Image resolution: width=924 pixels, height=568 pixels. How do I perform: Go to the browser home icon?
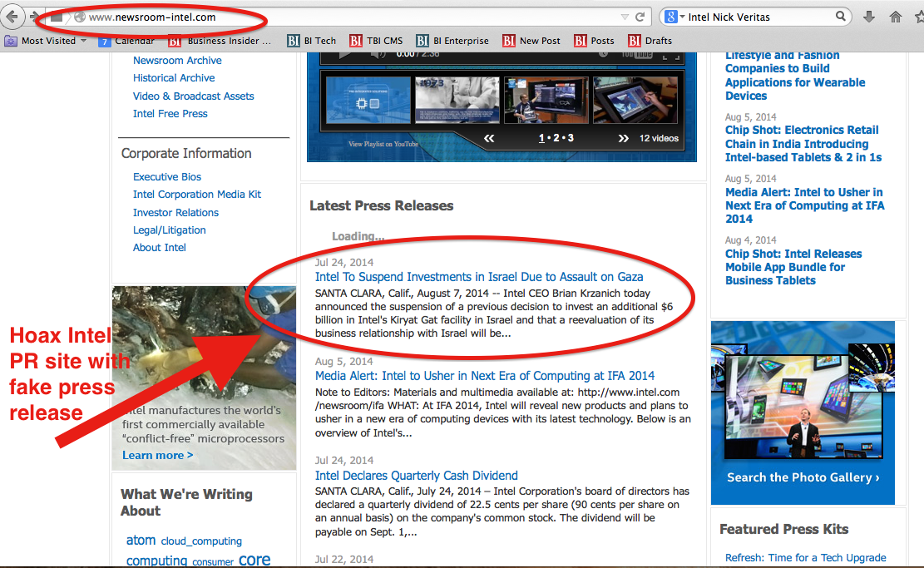click(x=896, y=17)
